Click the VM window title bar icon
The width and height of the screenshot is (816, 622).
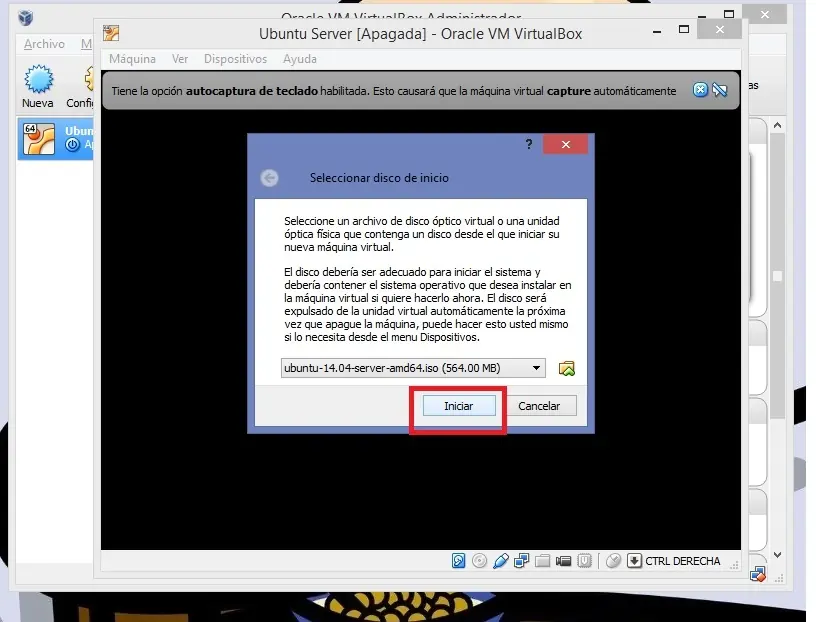point(111,33)
